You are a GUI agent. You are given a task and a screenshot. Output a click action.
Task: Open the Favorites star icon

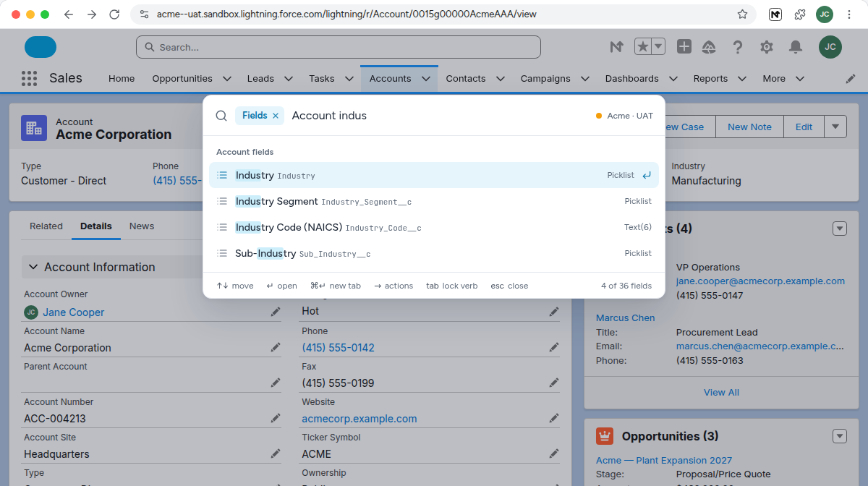[642, 47]
